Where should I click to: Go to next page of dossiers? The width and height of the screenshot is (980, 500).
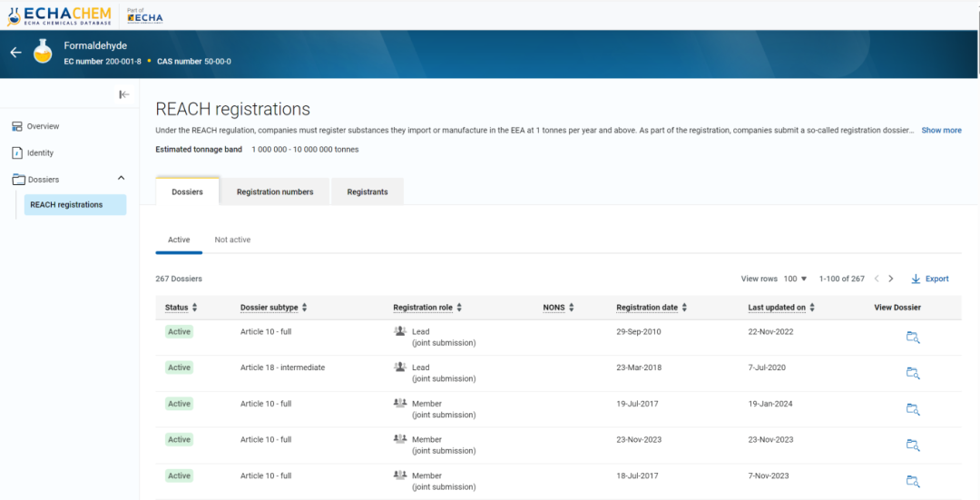[891, 279]
